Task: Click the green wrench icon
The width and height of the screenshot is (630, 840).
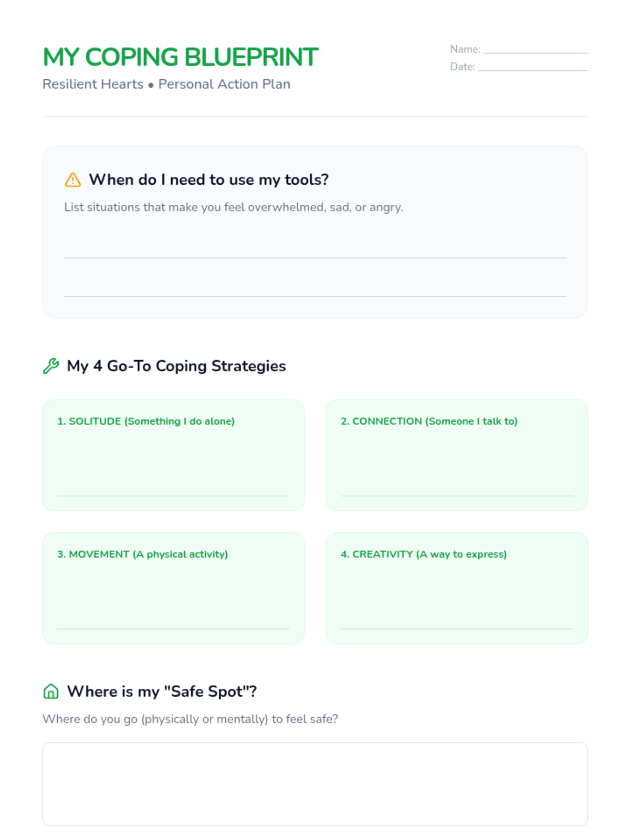Action: point(51,366)
